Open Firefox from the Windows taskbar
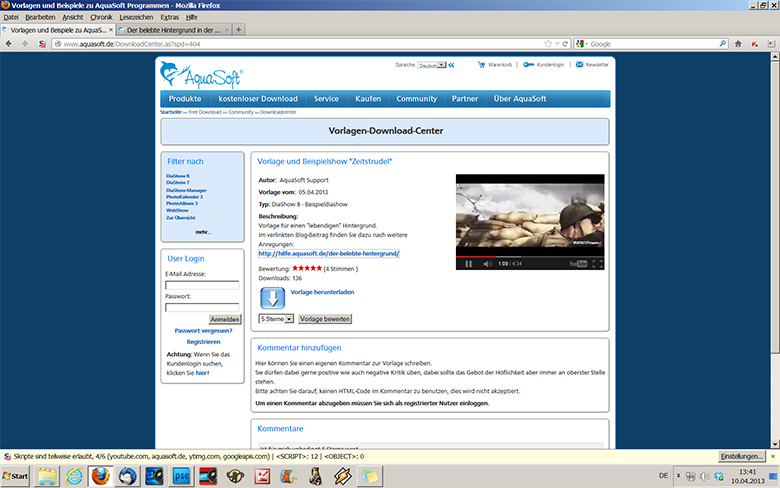The image size is (780, 488). click(x=100, y=474)
